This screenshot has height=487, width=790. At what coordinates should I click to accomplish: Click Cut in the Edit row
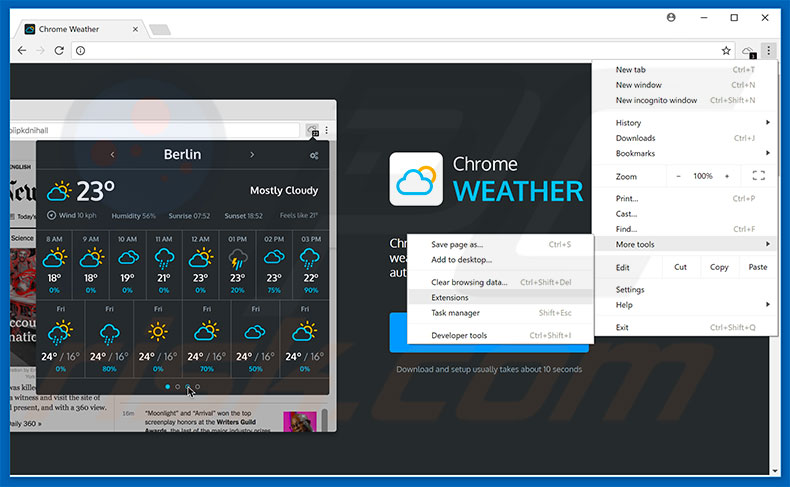(x=680, y=267)
